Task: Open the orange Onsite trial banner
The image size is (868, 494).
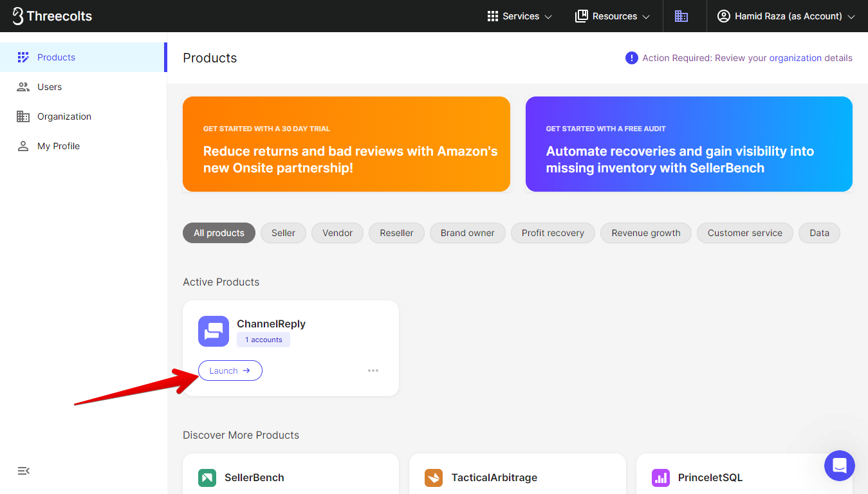Action: coord(346,144)
